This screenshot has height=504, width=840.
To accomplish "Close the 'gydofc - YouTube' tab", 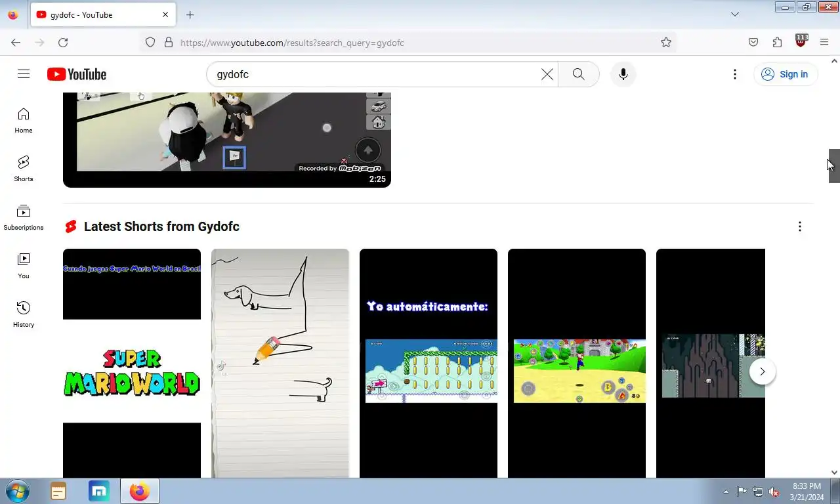I will coord(165,14).
